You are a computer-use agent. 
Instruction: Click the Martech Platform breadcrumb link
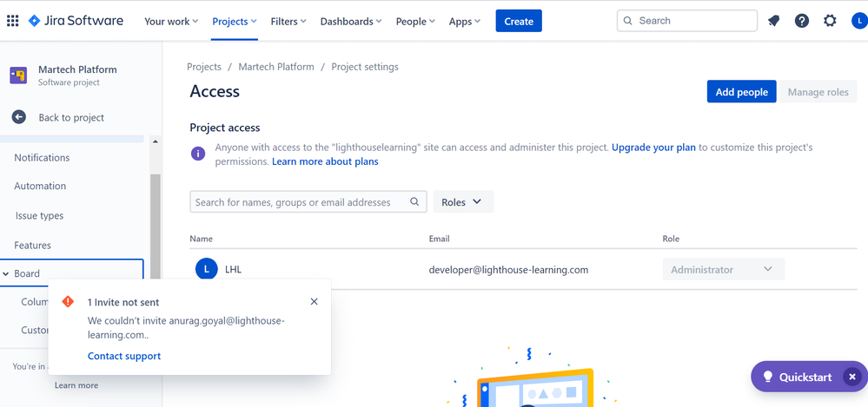(276, 67)
